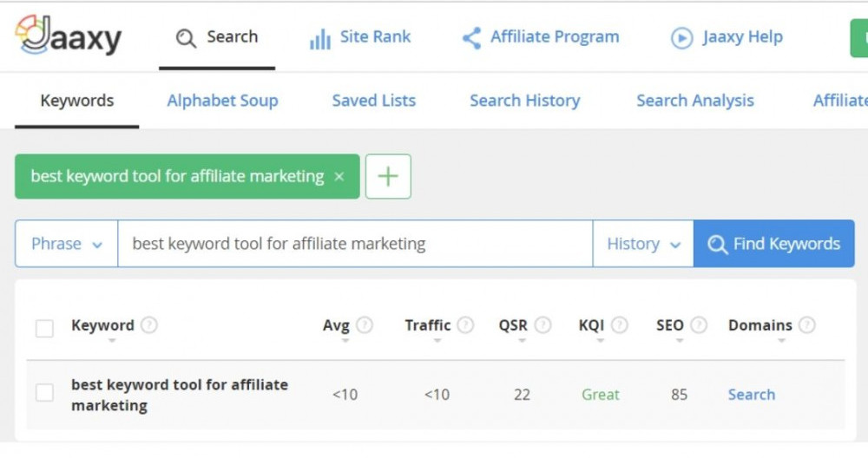Sort by the Keyword column arrow
This screenshot has width=868, height=458.
coord(112,341)
